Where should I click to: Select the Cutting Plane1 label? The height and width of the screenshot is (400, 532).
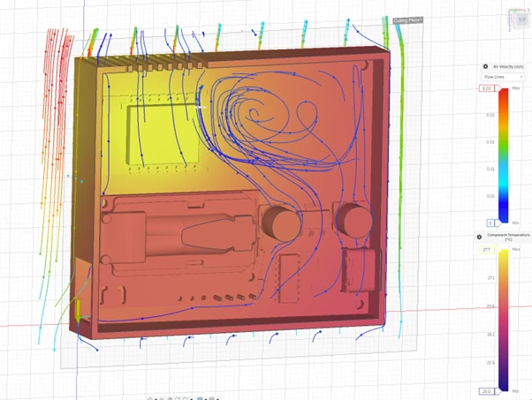(x=407, y=20)
